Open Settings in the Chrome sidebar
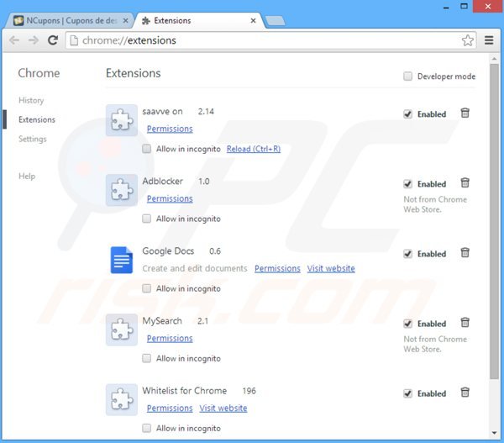This screenshot has height=443, width=504. 33,139
